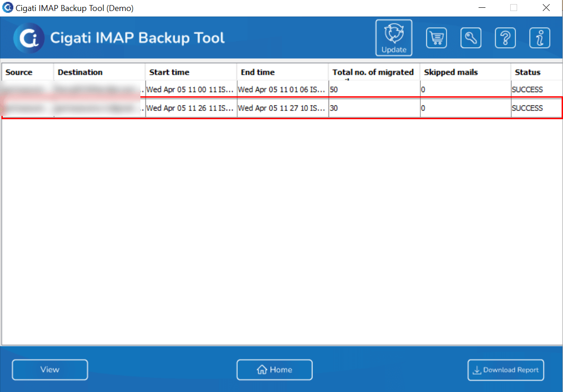The width and height of the screenshot is (563, 392).
Task: Click the Cigati IMAP Backup Tool header title
Action: (137, 38)
